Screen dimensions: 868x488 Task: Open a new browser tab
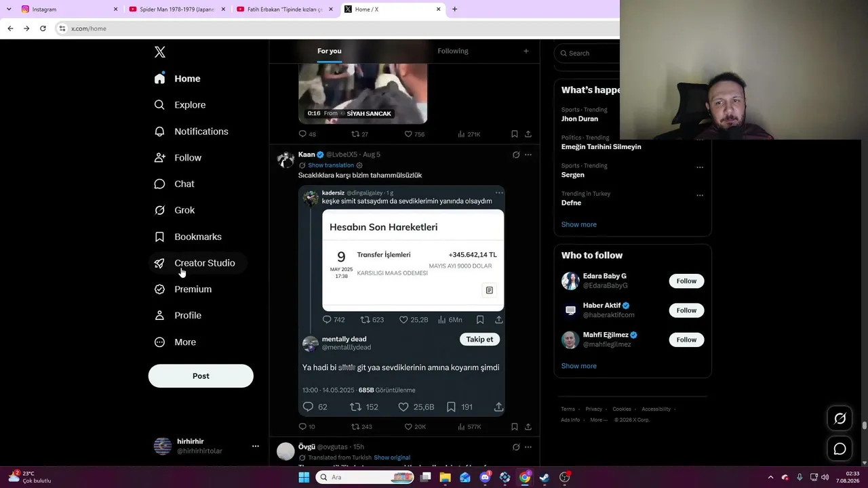point(454,9)
